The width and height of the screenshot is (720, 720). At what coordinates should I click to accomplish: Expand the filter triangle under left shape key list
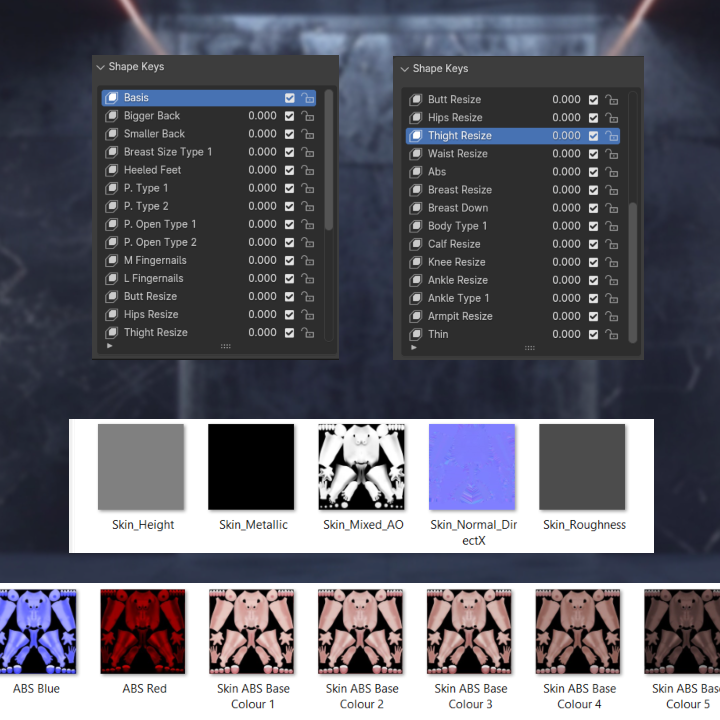pos(109,346)
